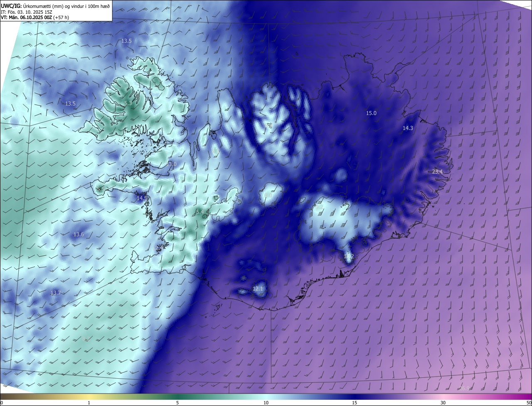Click the 15 tick on color scale

coord(355,403)
